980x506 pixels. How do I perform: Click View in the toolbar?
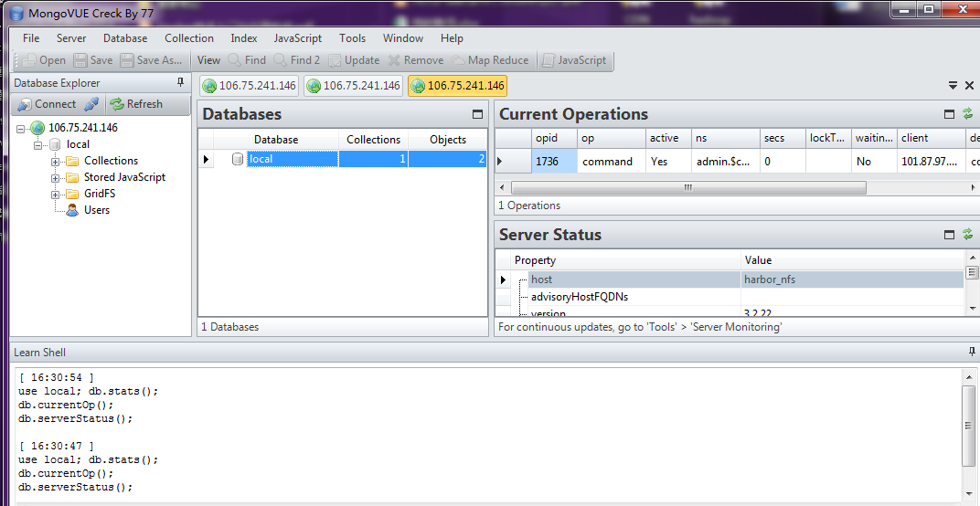tap(208, 60)
